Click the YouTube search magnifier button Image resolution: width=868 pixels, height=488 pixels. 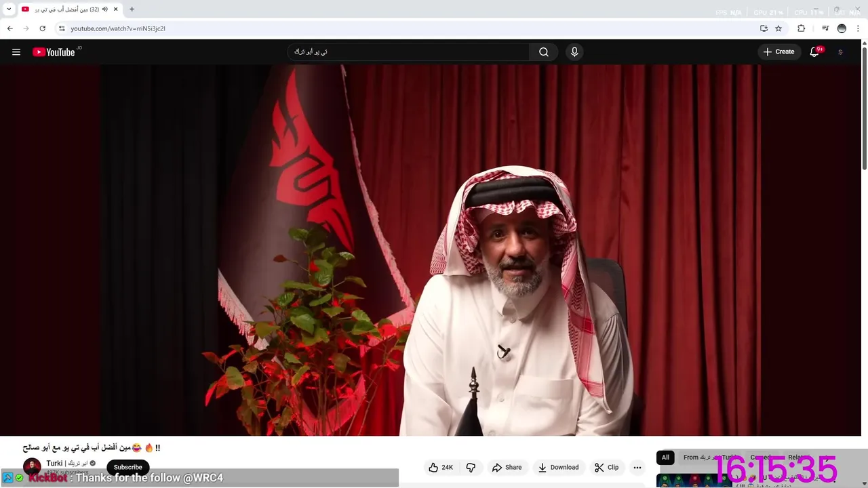(544, 52)
